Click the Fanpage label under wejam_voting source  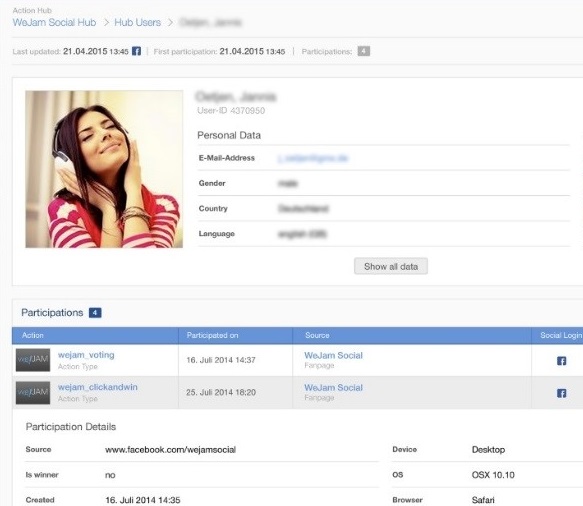click(x=319, y=365)
